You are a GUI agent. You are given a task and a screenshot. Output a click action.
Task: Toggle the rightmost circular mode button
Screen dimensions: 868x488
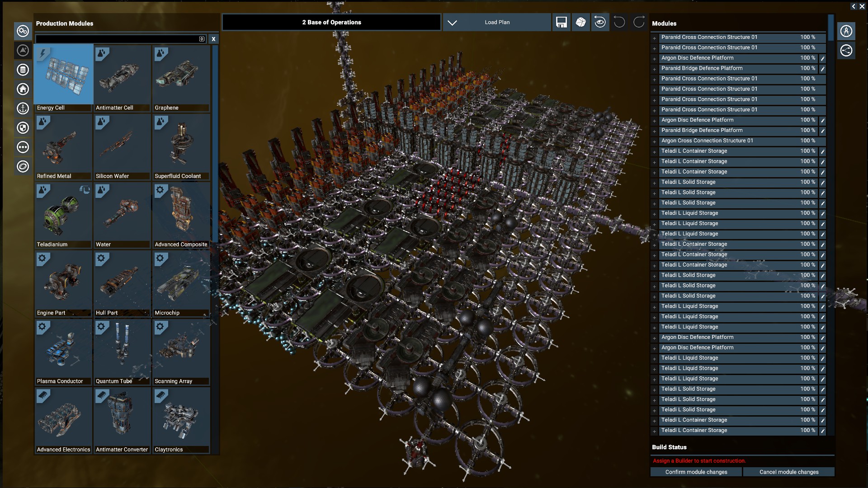(640, 22)
